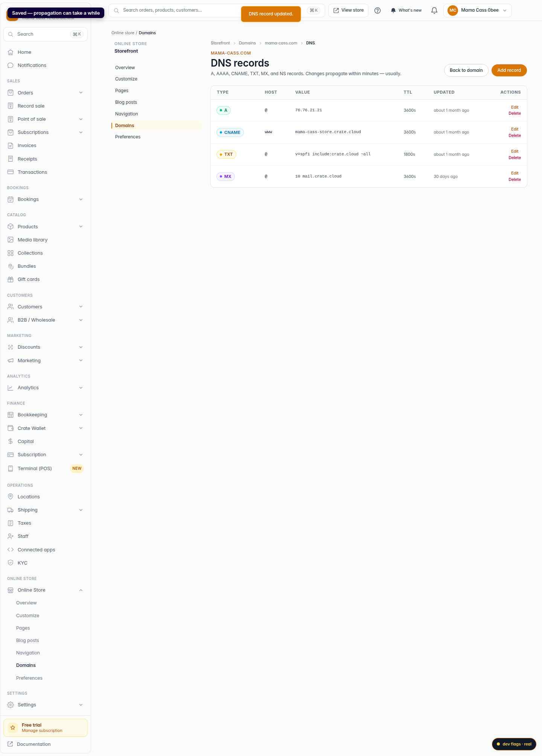Click the Receipts icon
Image resolution: width=542 pixels, height=756 pixels.
click(x=11, y=159)
